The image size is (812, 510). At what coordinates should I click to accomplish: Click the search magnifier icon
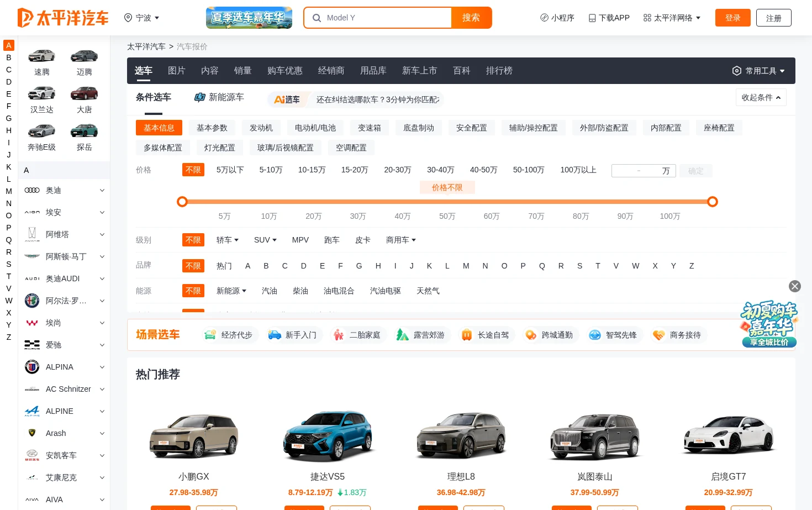(317, 18)
